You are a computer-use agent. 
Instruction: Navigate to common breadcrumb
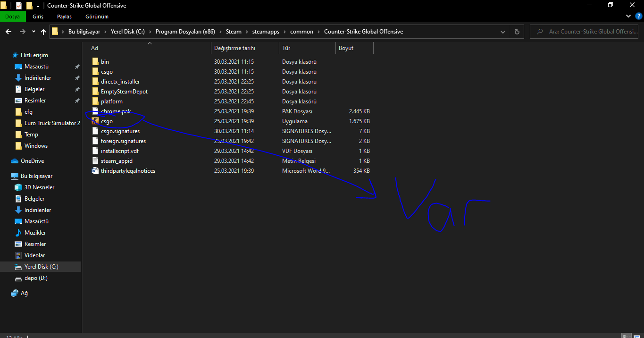[x=301, y=32]
